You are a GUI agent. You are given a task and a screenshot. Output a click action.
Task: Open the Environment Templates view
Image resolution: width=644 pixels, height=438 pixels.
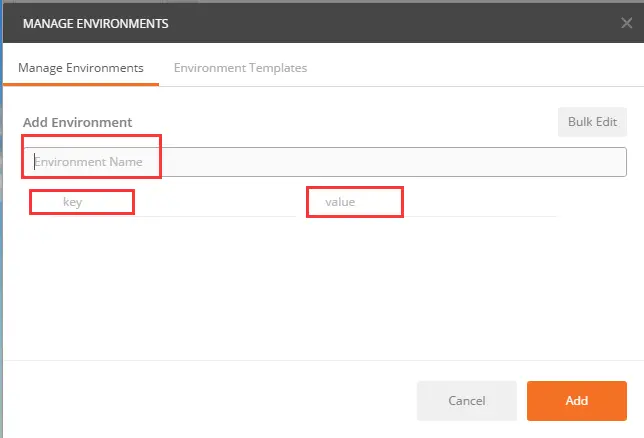tap(240, 68)
